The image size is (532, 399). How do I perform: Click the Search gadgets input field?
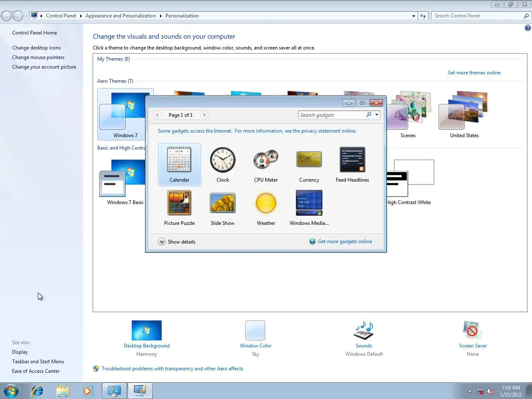point(332,115)
